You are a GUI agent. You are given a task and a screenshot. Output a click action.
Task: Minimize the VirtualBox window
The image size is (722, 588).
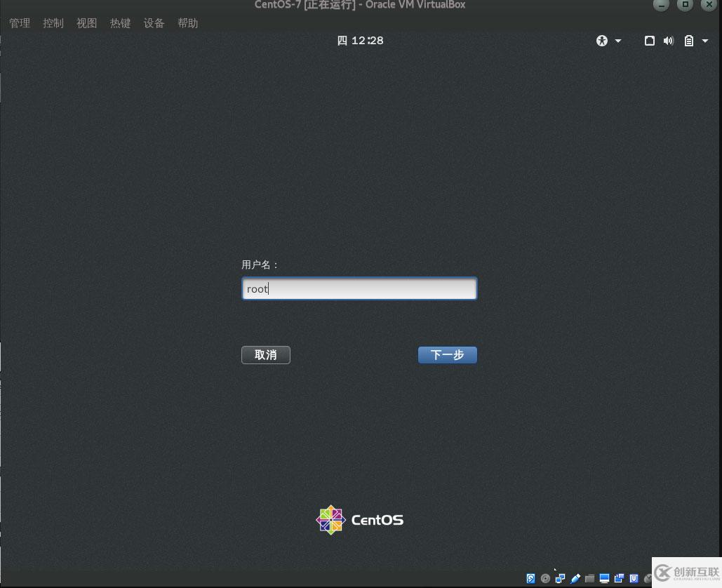coord(661,5)
